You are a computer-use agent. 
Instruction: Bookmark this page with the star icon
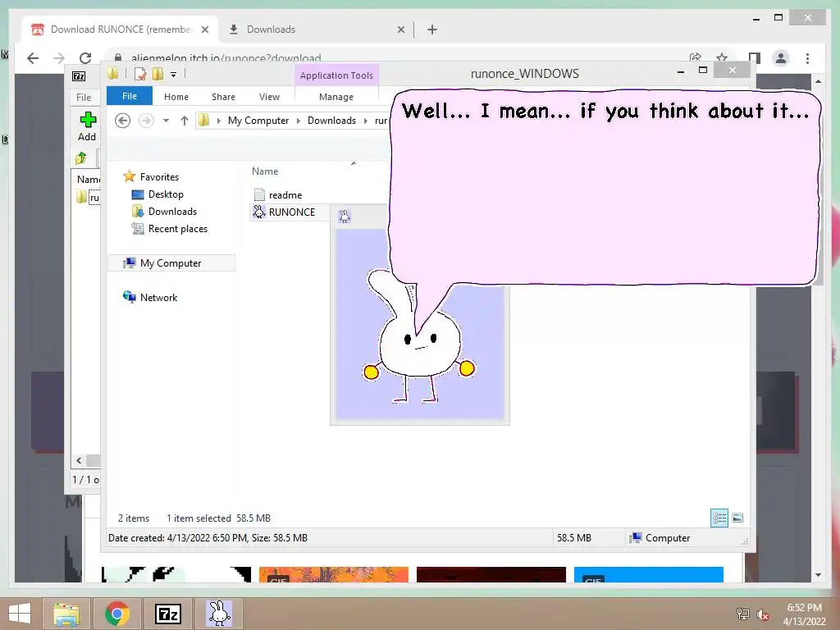point(722,58)
